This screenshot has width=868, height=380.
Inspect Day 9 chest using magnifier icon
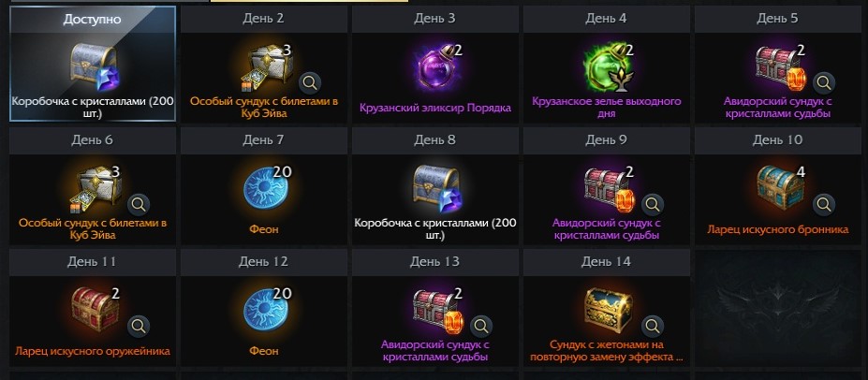pos(653,205)
